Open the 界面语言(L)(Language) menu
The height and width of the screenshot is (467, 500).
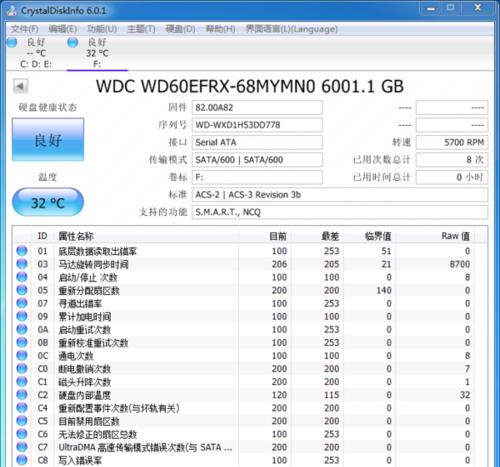(x=292, y=29)
